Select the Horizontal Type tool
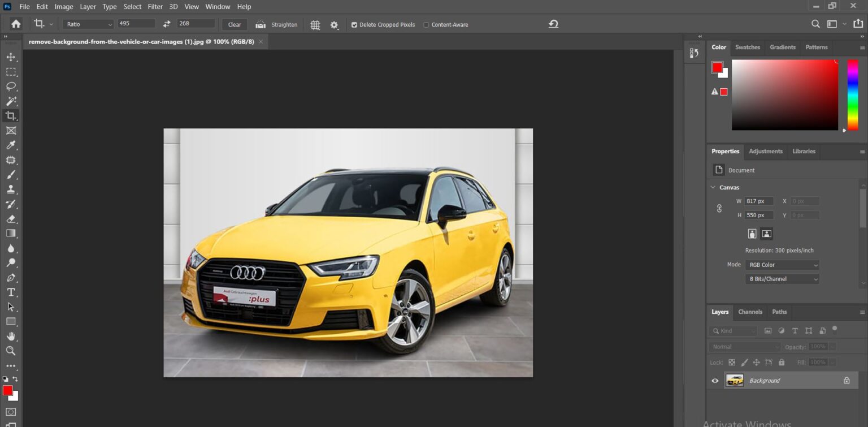The width and height of the screenshot is (868, 427). tap(10, 292)
